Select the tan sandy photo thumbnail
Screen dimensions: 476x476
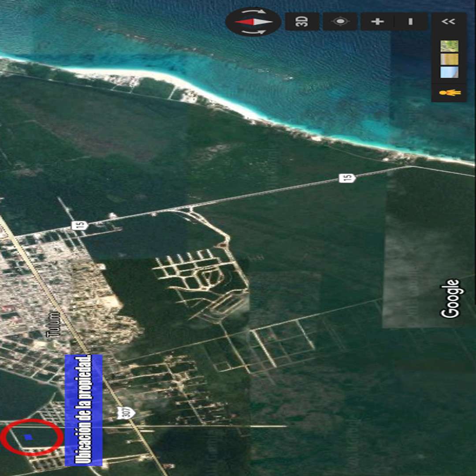(449, 59)
